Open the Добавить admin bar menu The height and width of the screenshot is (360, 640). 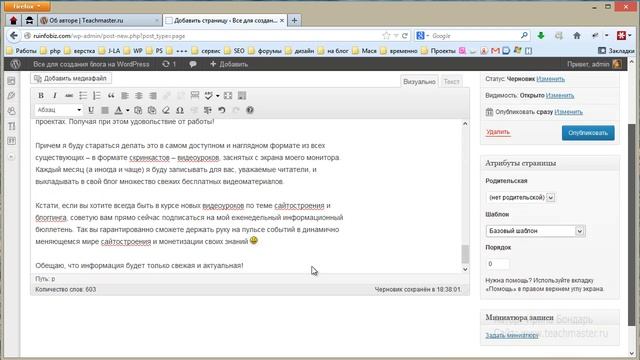click(x=229, y=64)
